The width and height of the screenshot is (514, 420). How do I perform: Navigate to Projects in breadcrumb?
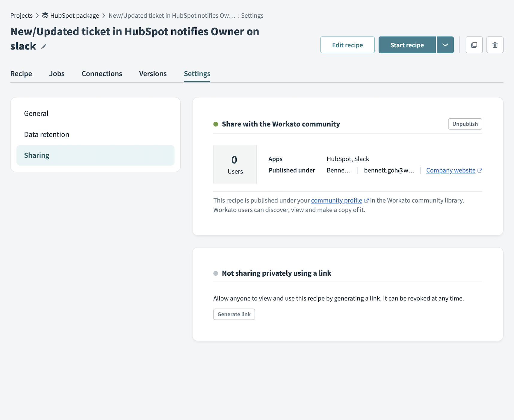click(x=22, y=16)
